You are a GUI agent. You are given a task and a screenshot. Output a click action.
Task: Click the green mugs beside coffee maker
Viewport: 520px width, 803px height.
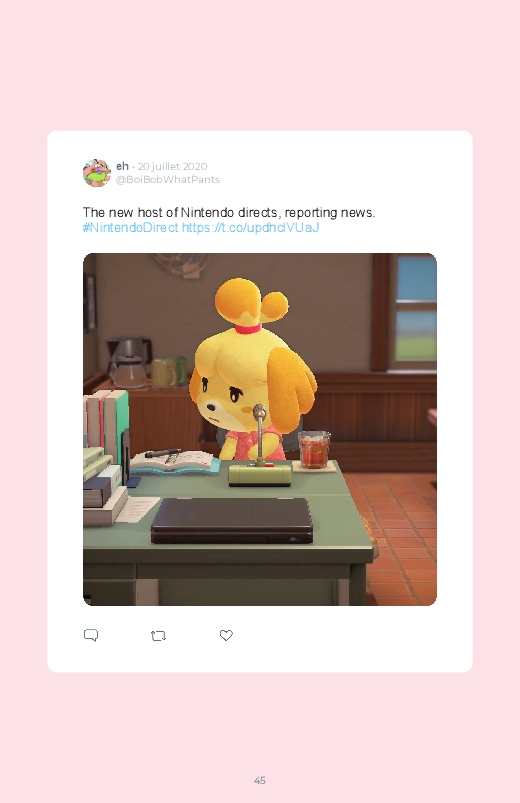pyautogui.click(x=169, y=371)
